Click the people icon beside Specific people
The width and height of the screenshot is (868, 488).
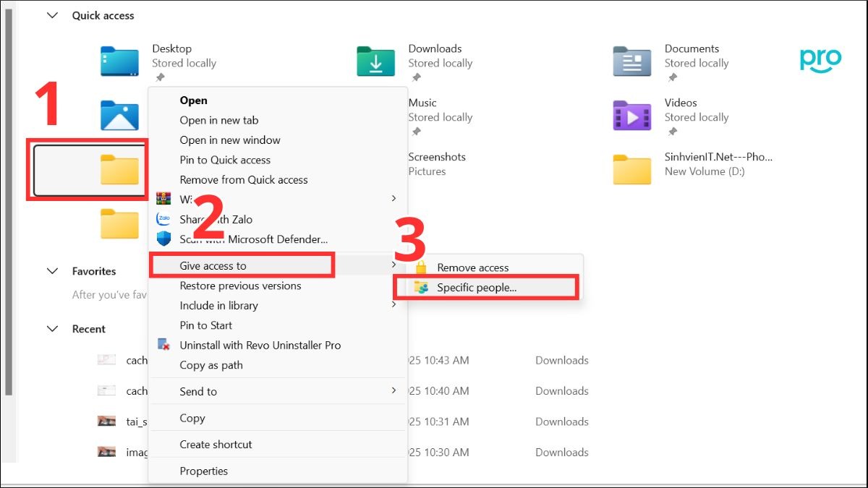tap(422, 287)
